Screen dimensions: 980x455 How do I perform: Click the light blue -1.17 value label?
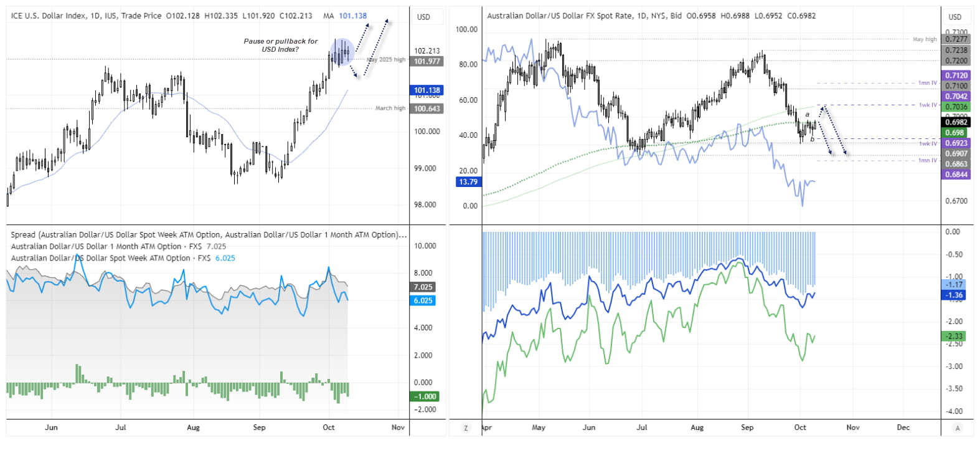(x=954, y=285)
